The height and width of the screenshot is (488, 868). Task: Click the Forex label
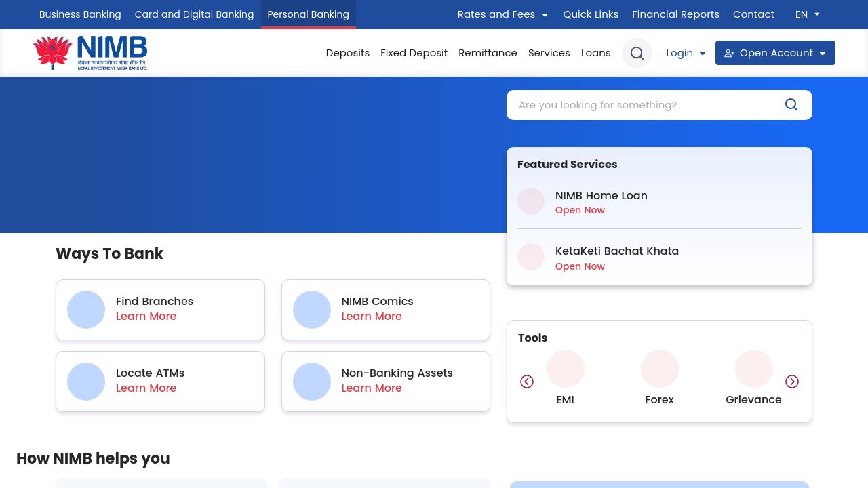point(660,400)
